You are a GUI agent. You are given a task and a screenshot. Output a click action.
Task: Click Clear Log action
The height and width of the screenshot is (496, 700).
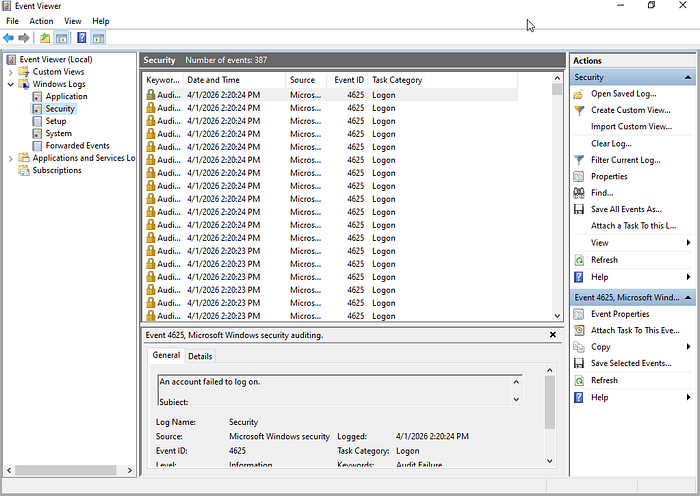point(611,143)
